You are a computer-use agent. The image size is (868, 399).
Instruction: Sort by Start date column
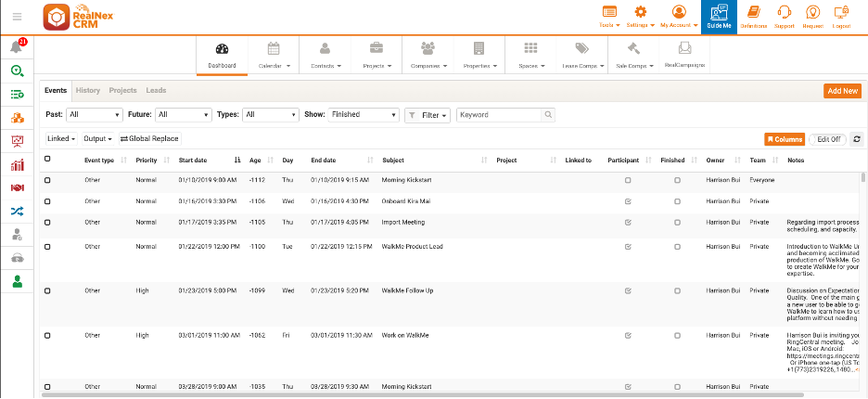tap(210, 161)
